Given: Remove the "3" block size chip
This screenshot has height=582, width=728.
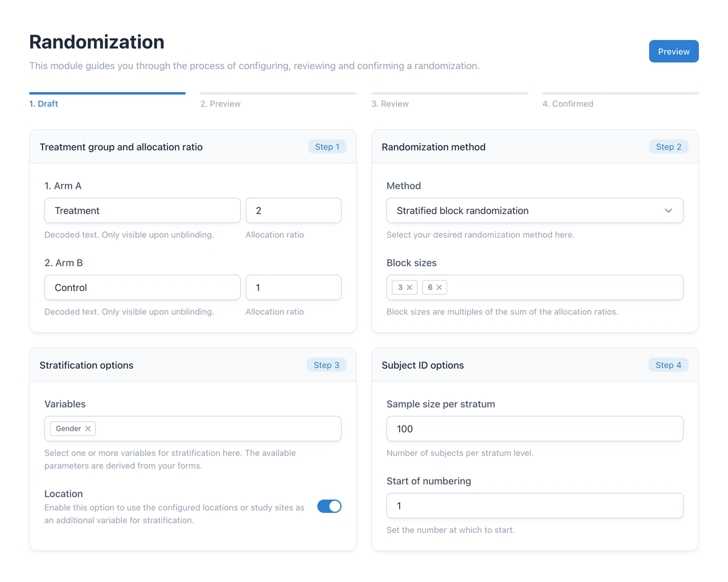Looking at the screenshot, I should [409, 287].
